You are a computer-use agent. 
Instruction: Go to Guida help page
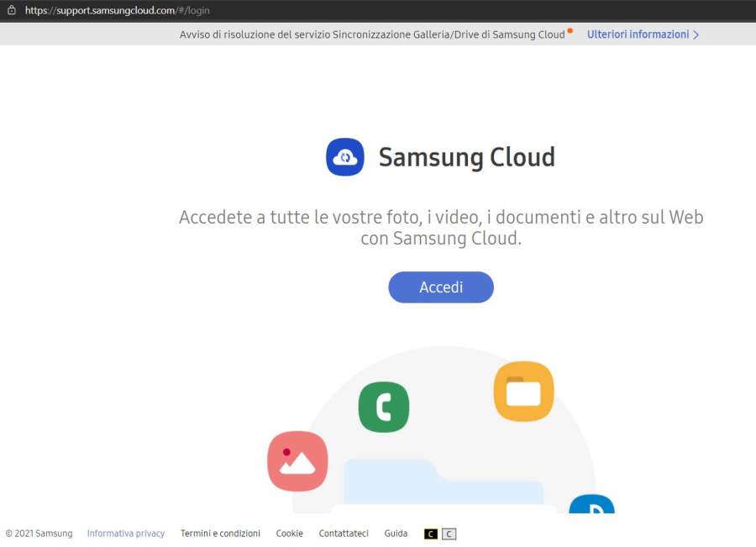396,534
